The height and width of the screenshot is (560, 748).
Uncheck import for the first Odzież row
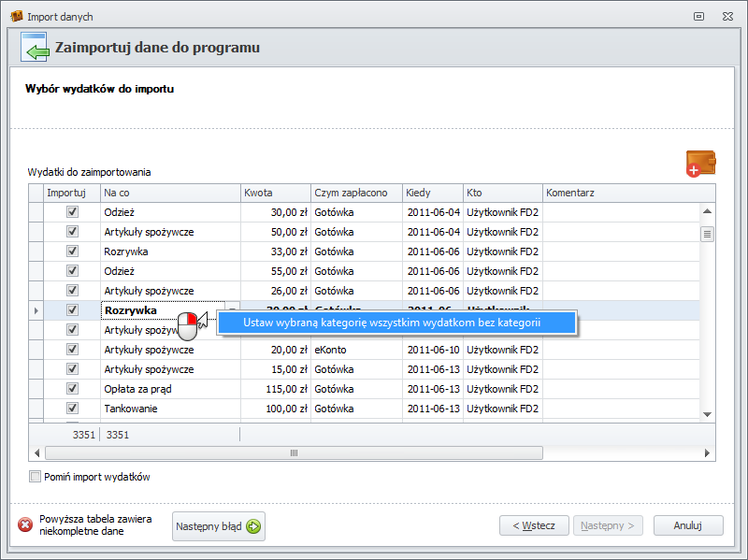[x=72, y=212]
